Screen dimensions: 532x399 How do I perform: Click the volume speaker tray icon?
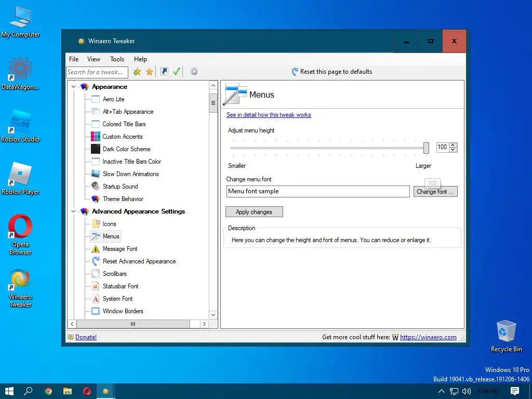click(x=467, y=391)
